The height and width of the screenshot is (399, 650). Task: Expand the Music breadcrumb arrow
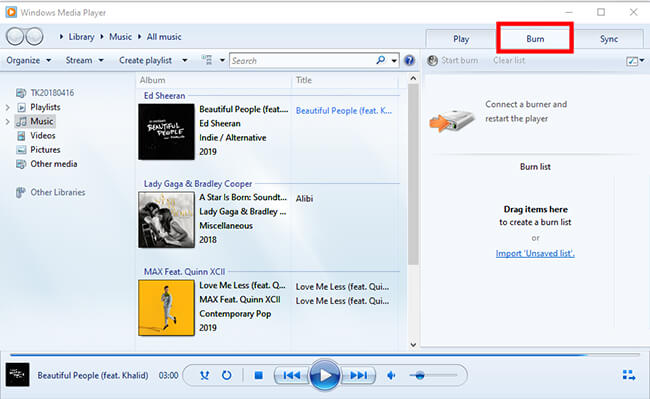(102, 37)
